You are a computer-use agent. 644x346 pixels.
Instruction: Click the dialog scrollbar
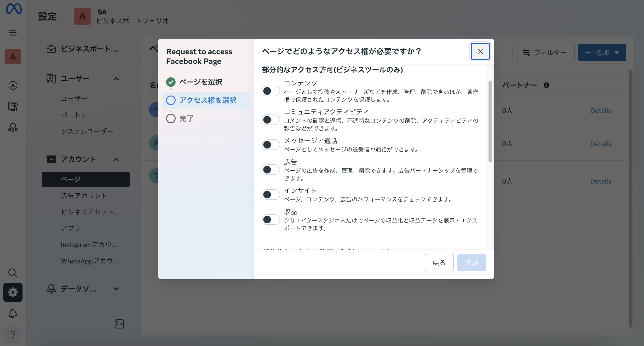490,120
